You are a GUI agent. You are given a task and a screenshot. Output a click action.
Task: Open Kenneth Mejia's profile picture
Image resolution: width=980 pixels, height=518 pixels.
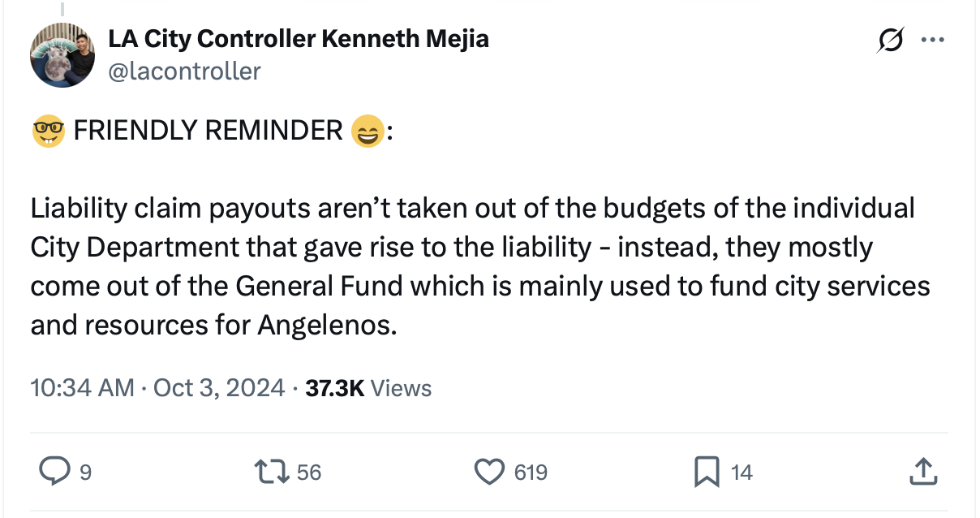pyautogui.click(x=63, y=54)
